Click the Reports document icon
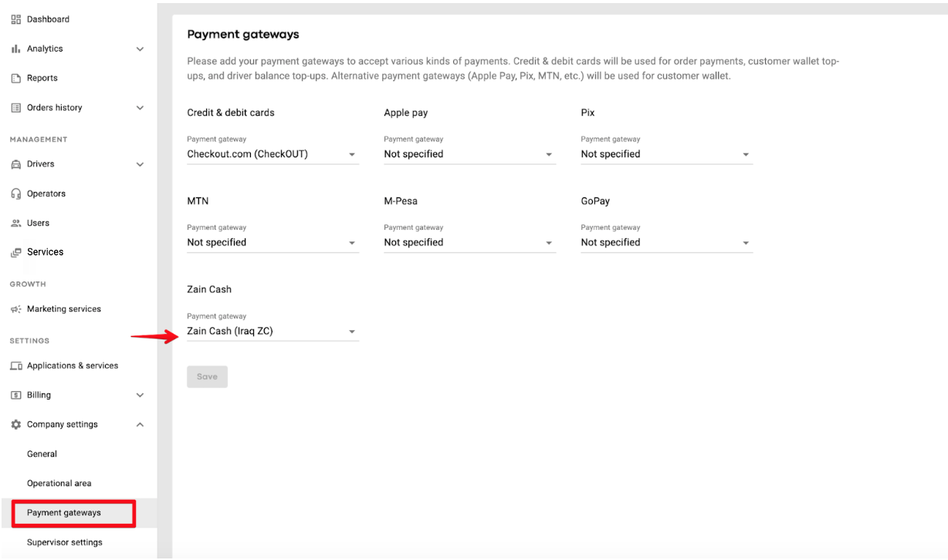The image size is (948, 560). 15,78
